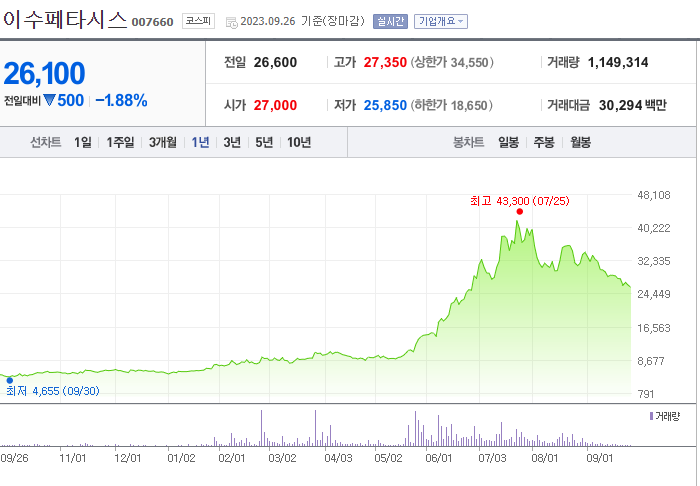Click the 하한가 18,650 text
Image resolution: width=700 pixels, height=486 pixels.
pos(452,105)
